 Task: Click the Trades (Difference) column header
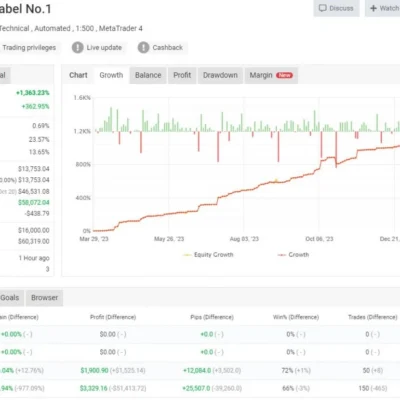[373, 317]
